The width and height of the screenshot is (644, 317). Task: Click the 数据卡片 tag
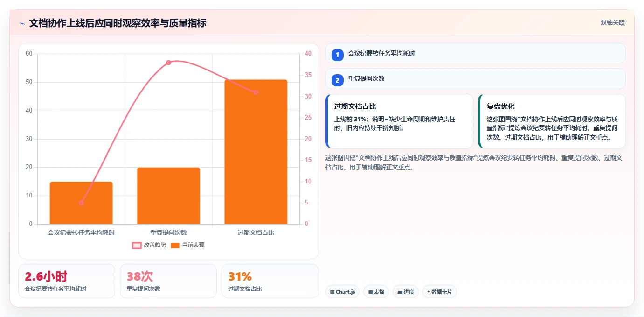(x=440, y=292)
